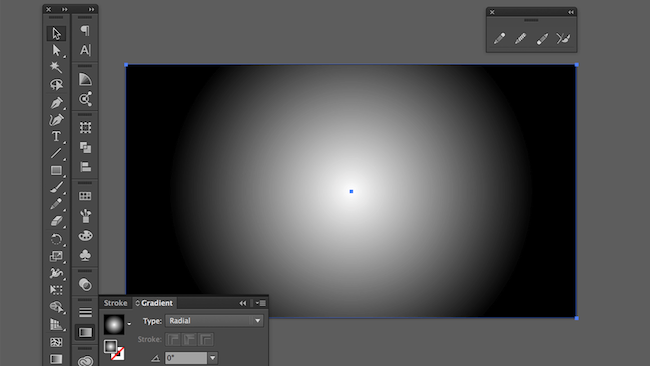Select the Lasso tool
This screenshot has width=650, height=366.
click(56, 85)
